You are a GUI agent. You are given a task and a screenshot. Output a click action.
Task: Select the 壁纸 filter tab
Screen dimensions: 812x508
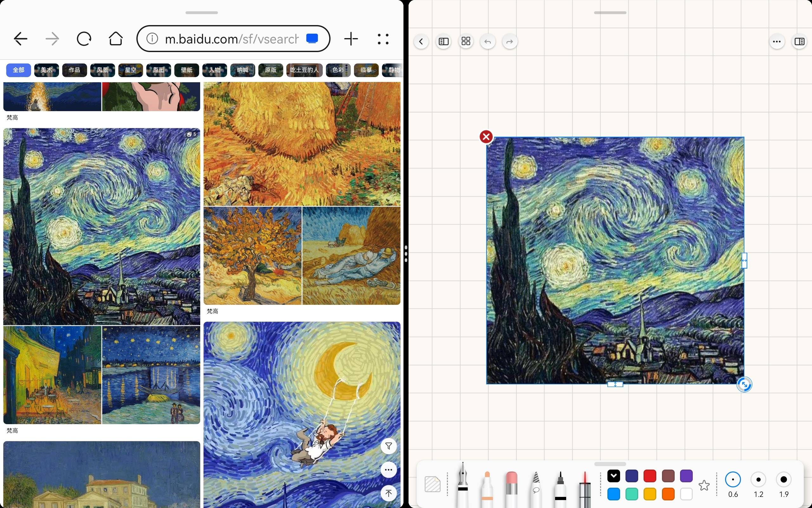point(187,70)
